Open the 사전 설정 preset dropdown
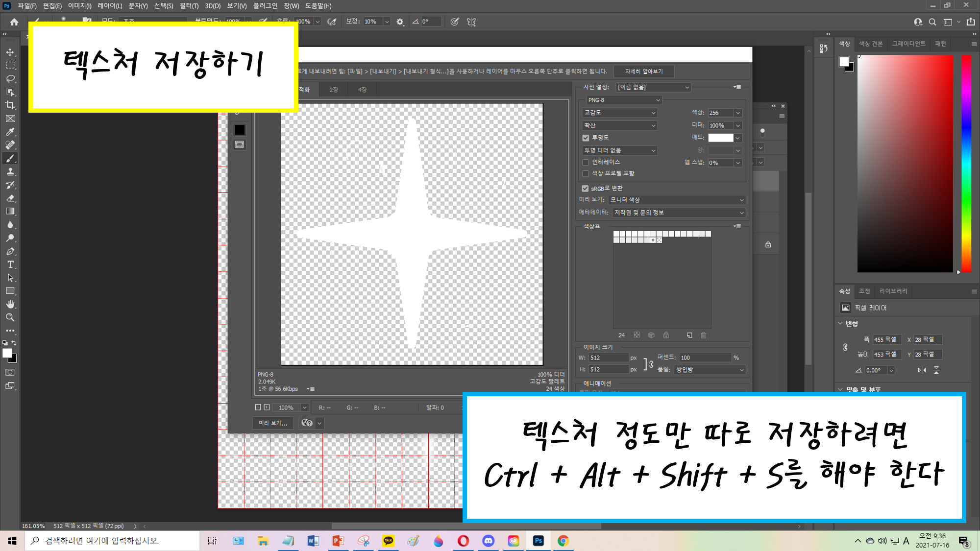 click(x=653, y=87)
